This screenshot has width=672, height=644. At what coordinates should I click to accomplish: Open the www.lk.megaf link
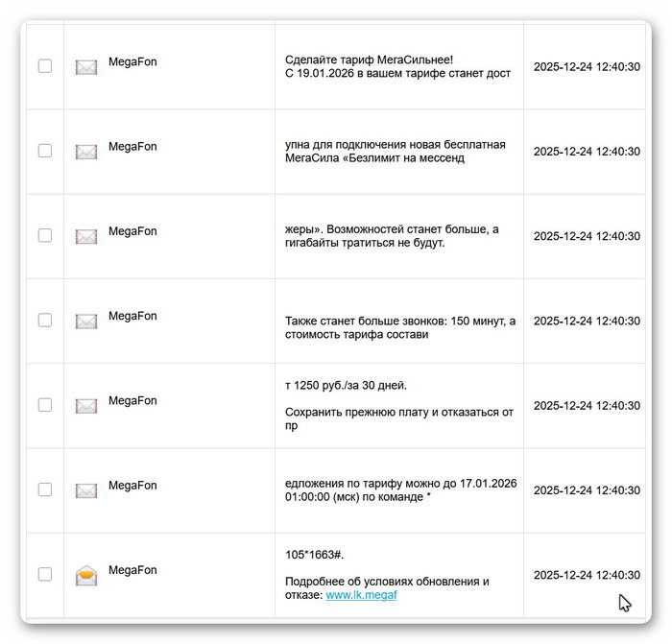(361, 595)
